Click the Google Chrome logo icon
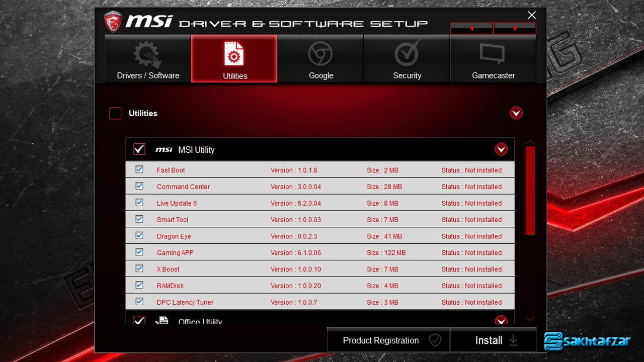The width and height of the screenshot is (644, 362). click(320, 54)
